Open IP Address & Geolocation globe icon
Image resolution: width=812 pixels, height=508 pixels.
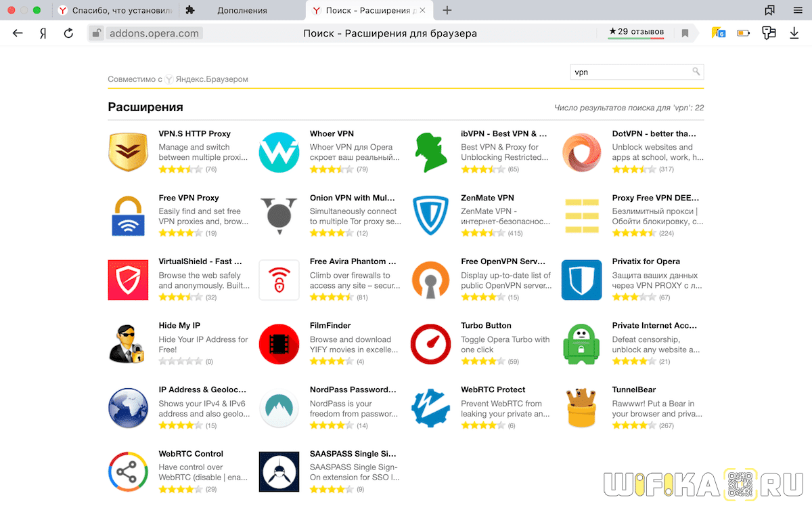coord(128,408)
